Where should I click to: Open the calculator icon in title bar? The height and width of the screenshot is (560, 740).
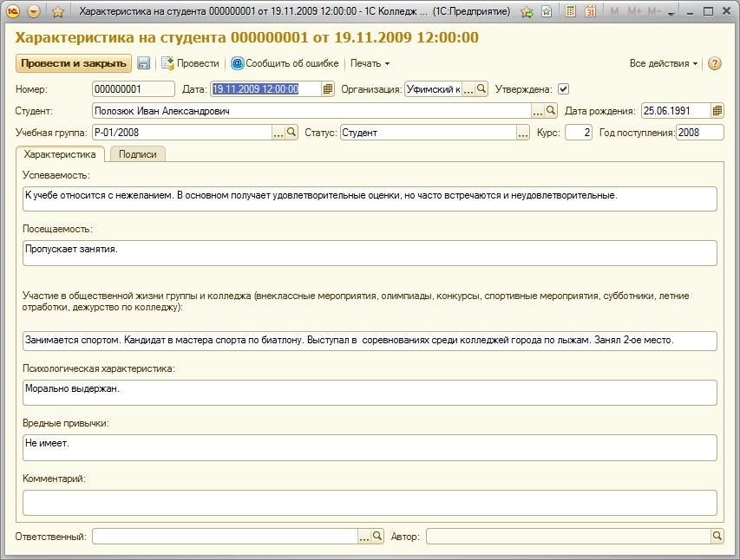click(570, 11)
